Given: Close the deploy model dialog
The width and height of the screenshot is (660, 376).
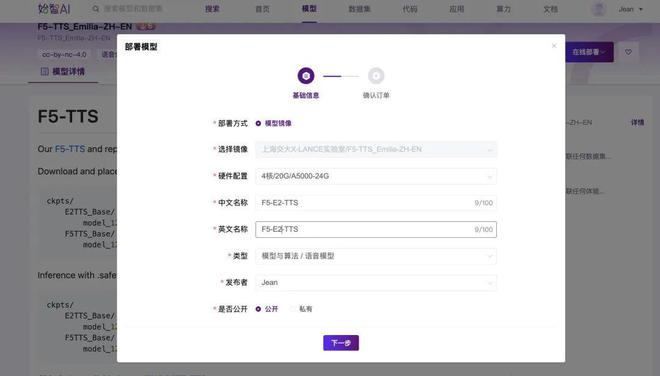Looking at the screenshot, I should (554, 45).
